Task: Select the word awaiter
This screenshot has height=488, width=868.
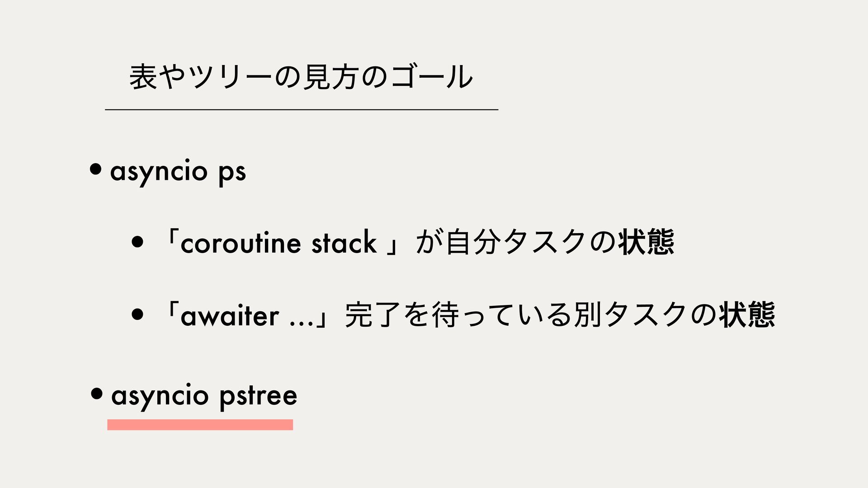Action: coord(230,315)
